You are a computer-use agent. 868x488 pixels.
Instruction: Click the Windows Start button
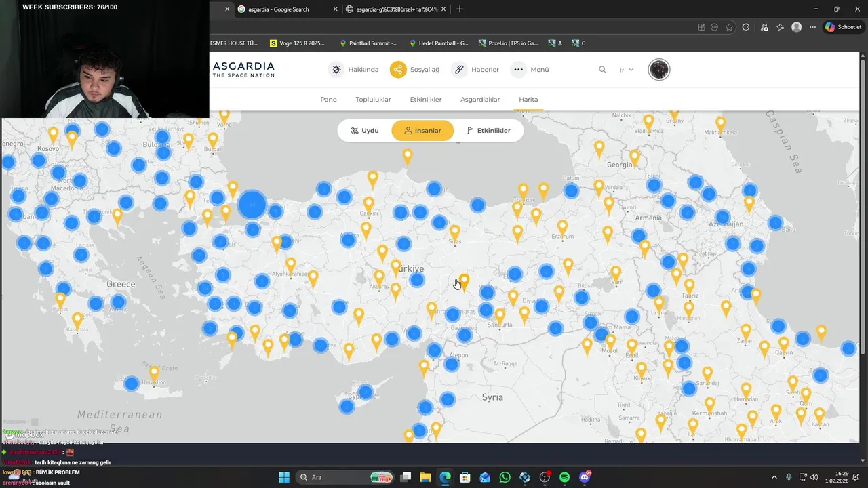click(283, 477)
